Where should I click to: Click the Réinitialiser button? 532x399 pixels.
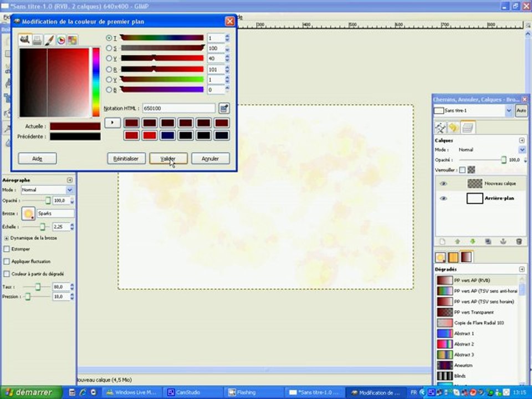(x=126, y=158)
